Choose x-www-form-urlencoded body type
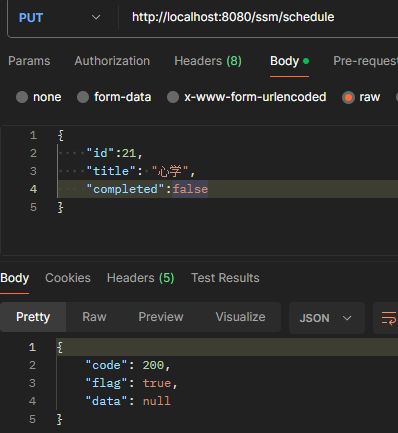 click(246, 97)
